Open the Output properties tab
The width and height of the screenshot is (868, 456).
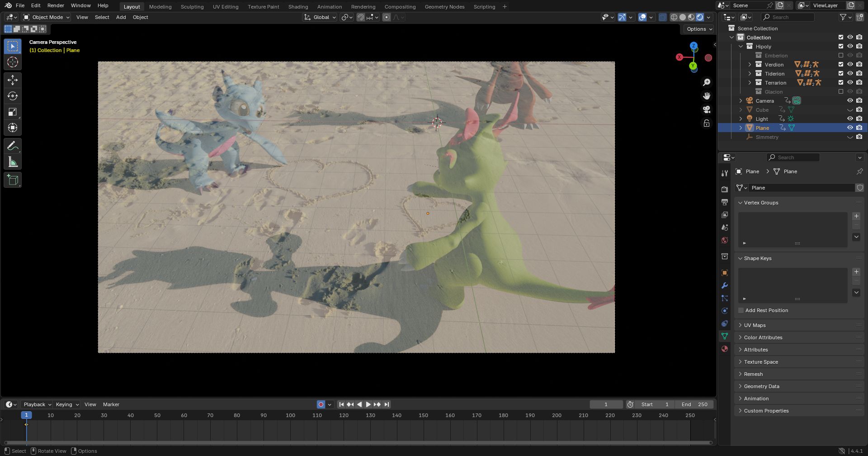click(x=725, y=202)
